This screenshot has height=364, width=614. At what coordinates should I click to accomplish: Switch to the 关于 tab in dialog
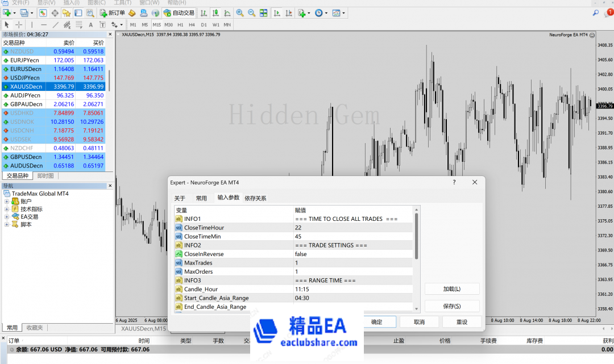pos(180,198)
